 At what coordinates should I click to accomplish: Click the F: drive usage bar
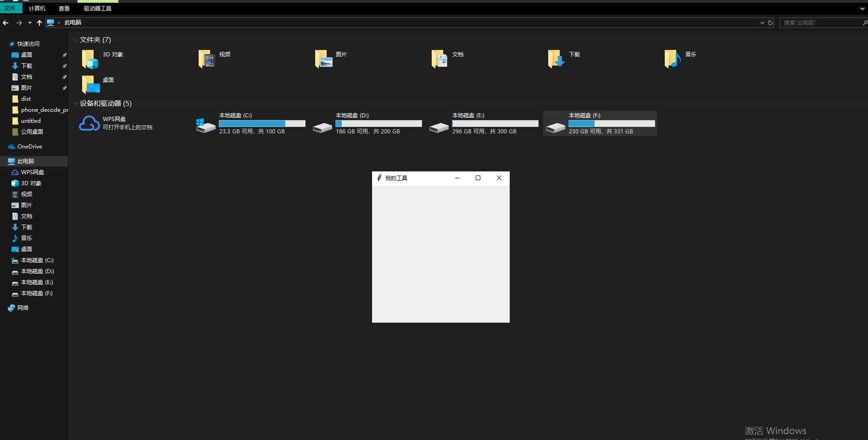pos(612,123)
